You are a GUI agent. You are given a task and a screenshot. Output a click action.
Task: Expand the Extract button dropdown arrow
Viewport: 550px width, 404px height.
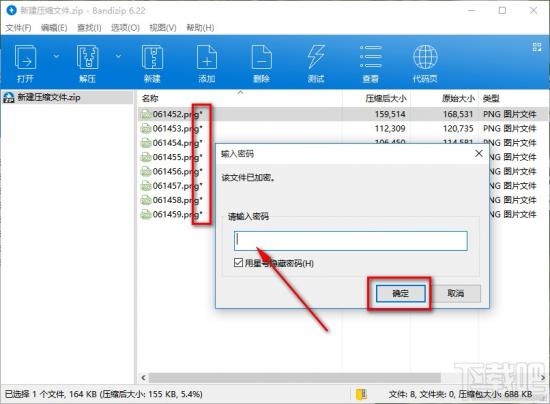pyautogui.click(x=119, y=56)
